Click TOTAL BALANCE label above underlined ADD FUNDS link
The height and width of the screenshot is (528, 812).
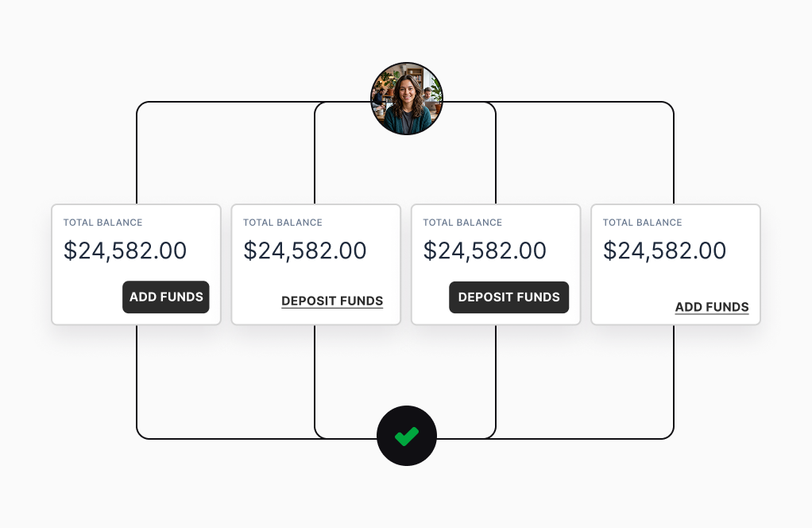(x=643, y=223)
